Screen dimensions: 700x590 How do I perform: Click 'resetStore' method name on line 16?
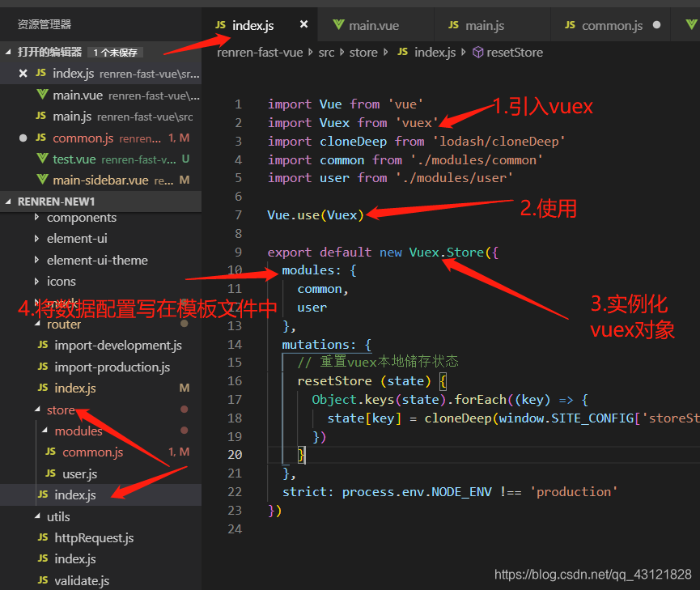334,381
